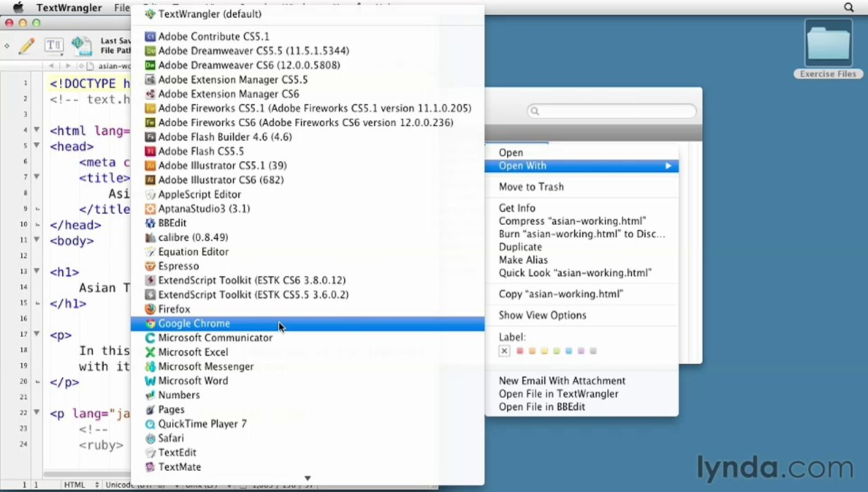
Task: Choose Microsoft Communicator icon
Action: (150, 338)
